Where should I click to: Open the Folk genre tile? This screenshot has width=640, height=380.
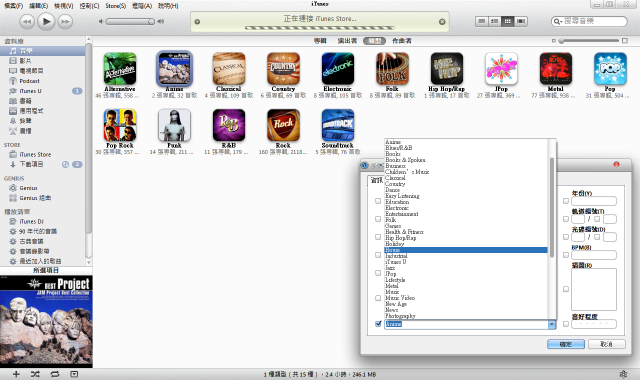click(392, 69)
